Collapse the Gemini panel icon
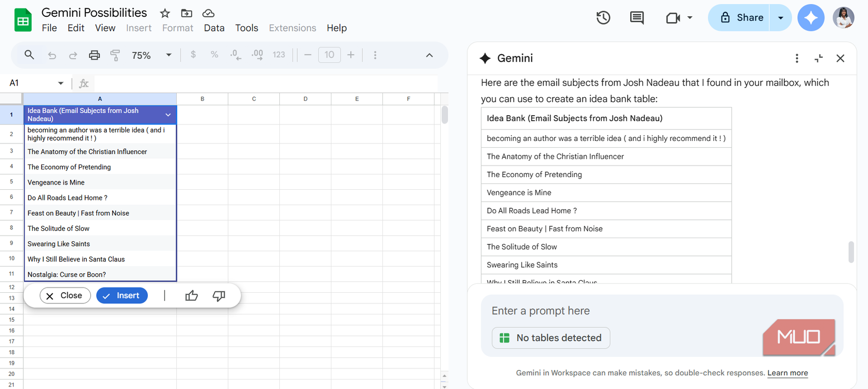The height and width of the screenshot is (389, 868). (819, 58)
